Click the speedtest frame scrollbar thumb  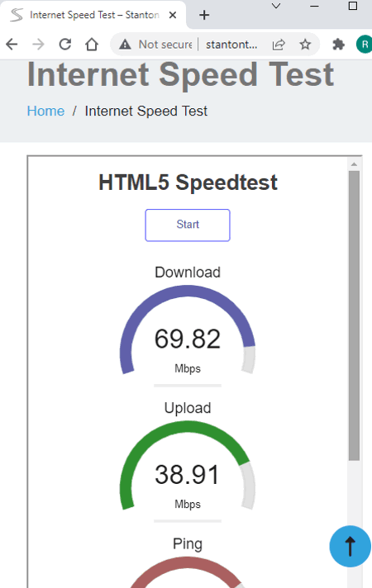pos(354,315)
